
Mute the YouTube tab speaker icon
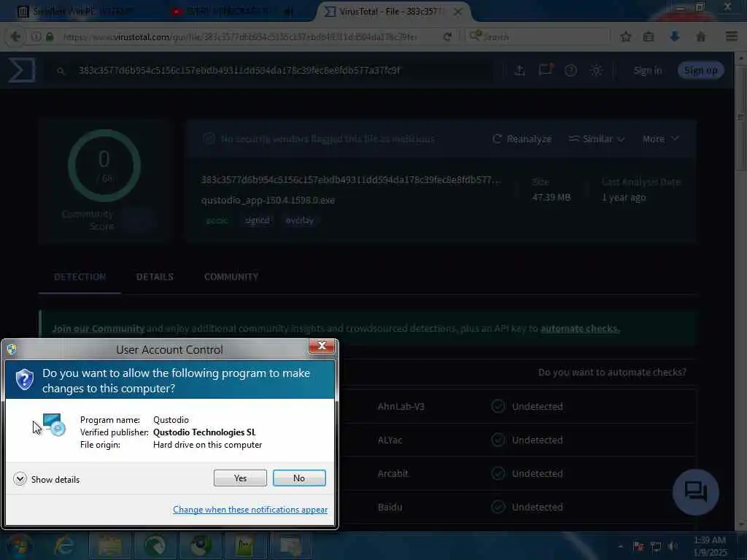click(x=287, y=12)
